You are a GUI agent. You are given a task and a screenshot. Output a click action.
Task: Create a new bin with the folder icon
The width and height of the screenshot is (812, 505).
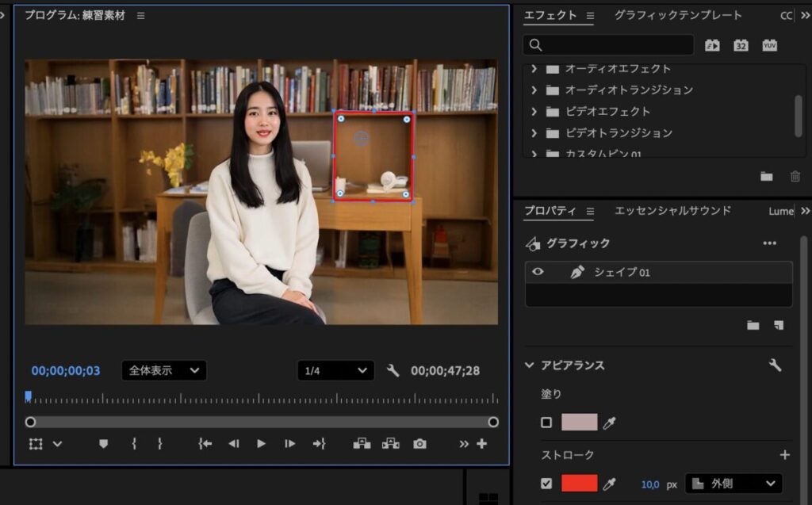[766, 176]
